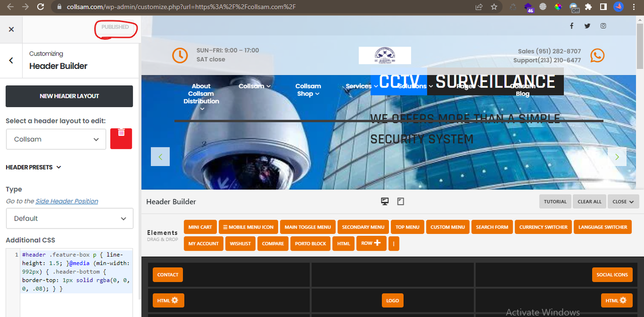Screen dimensions: 644x317
Task: Select the vertical divider element
Action: tap(393, 244)
